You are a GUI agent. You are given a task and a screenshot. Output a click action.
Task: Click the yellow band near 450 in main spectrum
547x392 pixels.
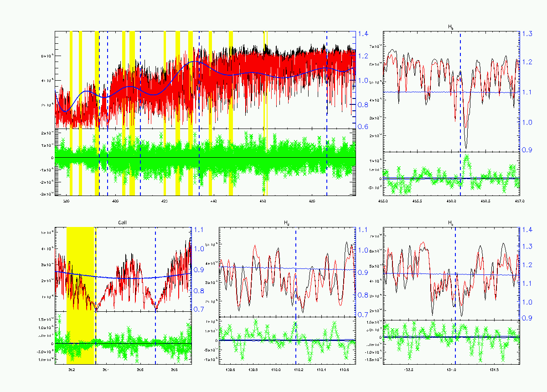[x=265, y=113]
